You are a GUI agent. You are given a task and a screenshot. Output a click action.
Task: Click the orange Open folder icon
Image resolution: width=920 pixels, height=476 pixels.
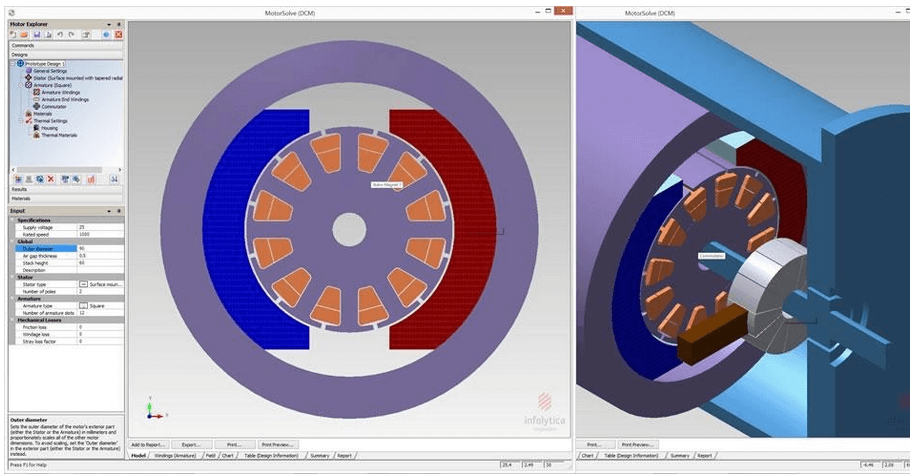click(x=24, y=35)
